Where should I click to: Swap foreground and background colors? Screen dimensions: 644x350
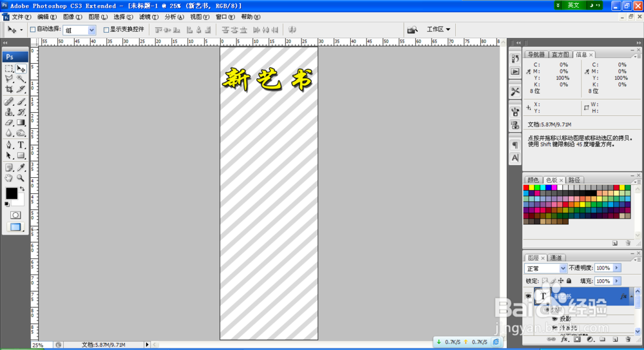(22, 190)
